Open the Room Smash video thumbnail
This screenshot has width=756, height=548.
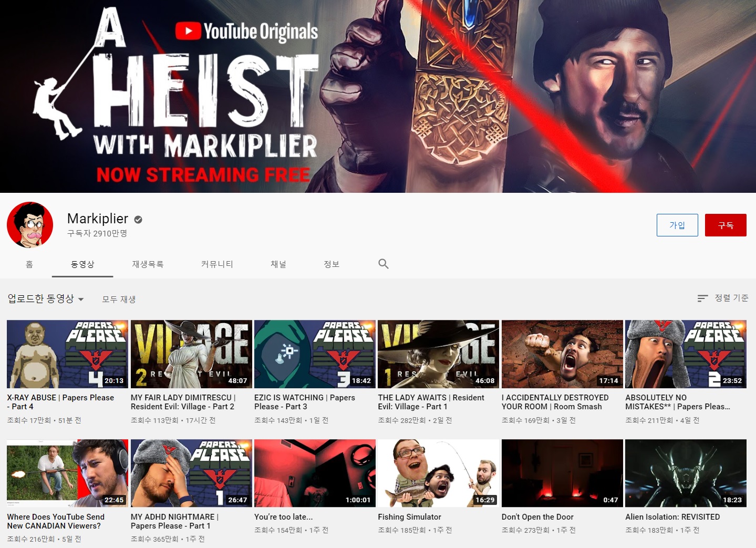(562, 354)
